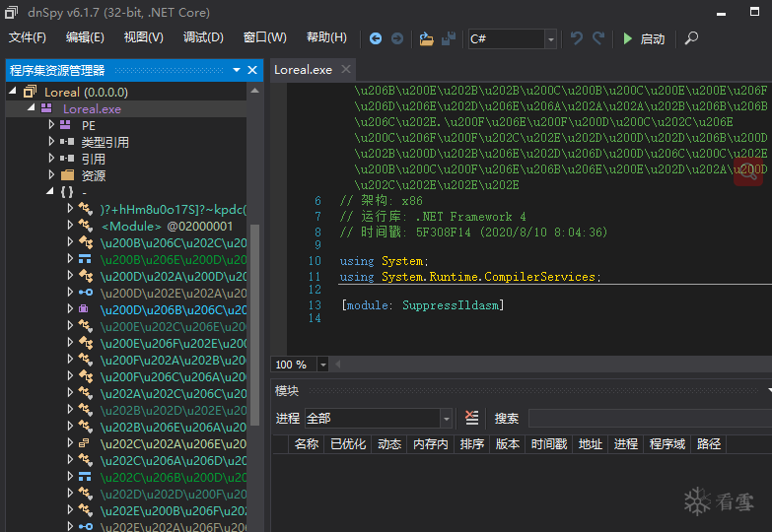Click class icon of <Module> @02000001
The image size is (772, 532).
click(86, 226)
